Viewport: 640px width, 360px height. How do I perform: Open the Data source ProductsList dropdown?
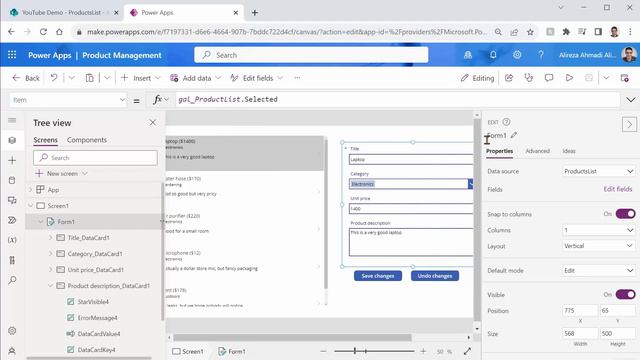click(x=598, y=171)
